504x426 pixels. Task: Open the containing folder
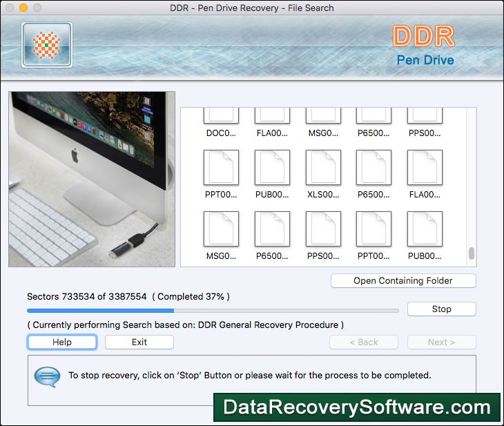coord(403,280)
